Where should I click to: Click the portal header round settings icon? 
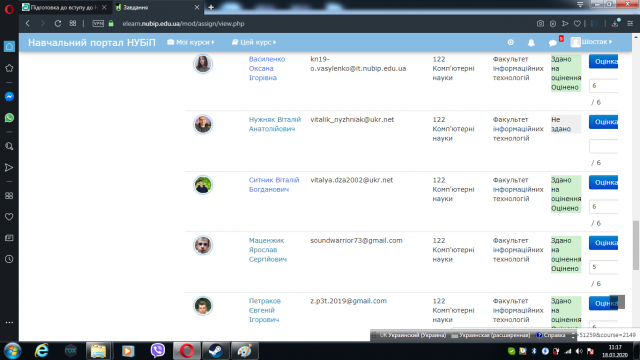pyautogui.click(x=510, y=42)
